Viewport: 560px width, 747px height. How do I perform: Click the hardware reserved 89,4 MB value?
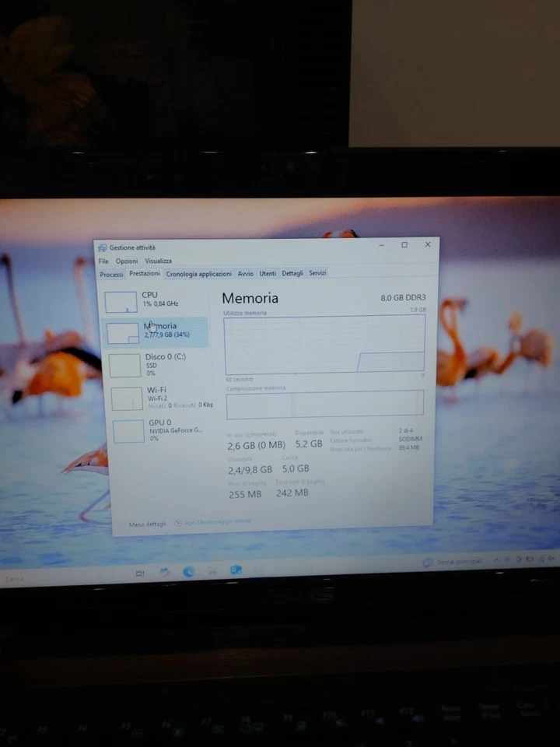408,448
